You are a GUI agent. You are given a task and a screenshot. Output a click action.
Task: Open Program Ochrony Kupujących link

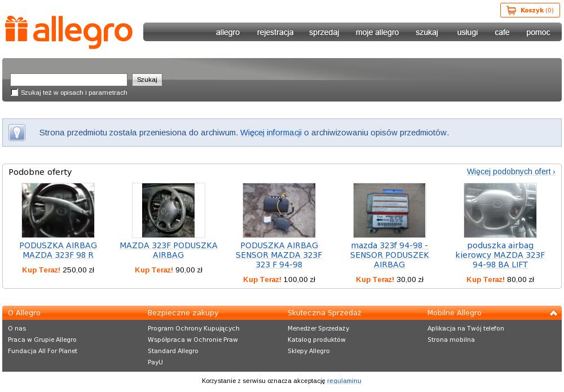click(193, 328)
